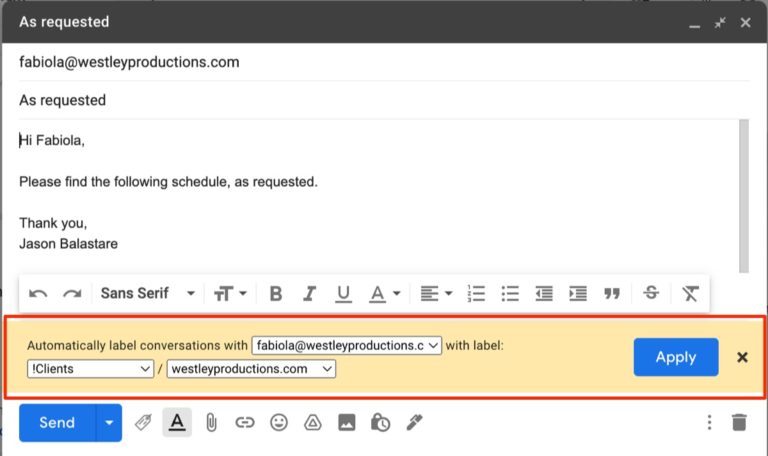Open the text color picker
The image size is (768, 456).
384,294
